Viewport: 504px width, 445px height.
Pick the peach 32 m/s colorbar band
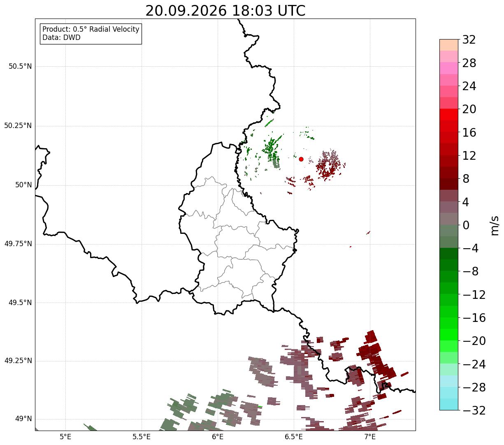coord(449,45)
